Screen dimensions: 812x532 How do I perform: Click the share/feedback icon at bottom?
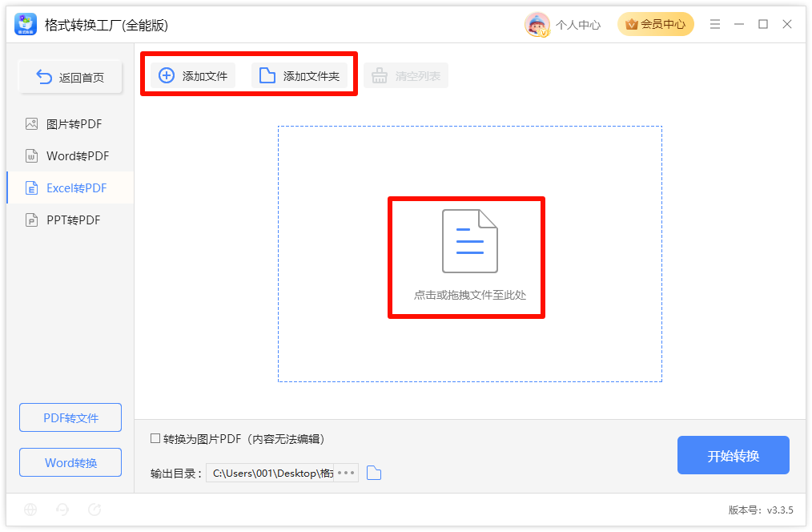pos(94,510)
